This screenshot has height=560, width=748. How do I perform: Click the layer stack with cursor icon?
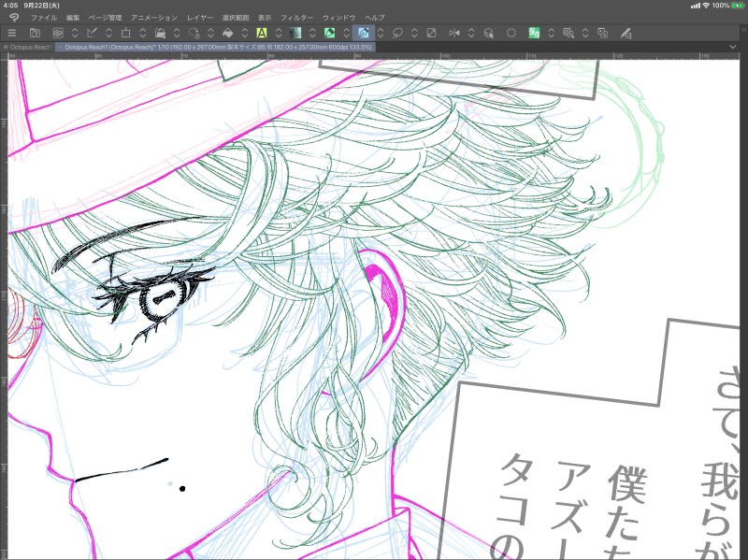pyautogui.click(x=488, y=33)
